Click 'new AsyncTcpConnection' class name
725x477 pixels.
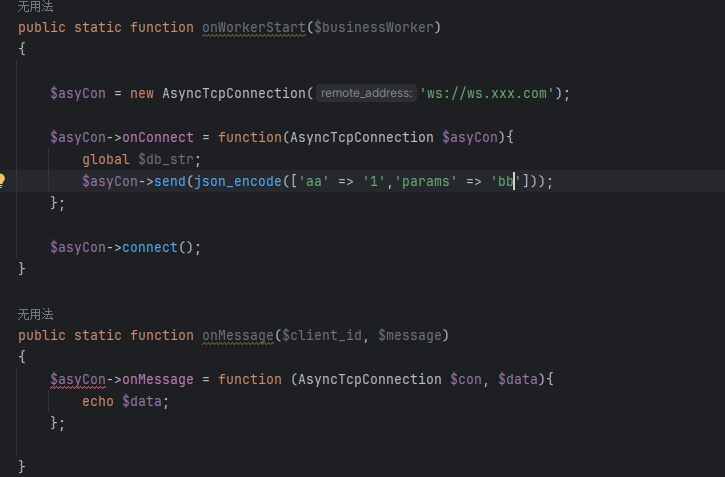point(233,93)
